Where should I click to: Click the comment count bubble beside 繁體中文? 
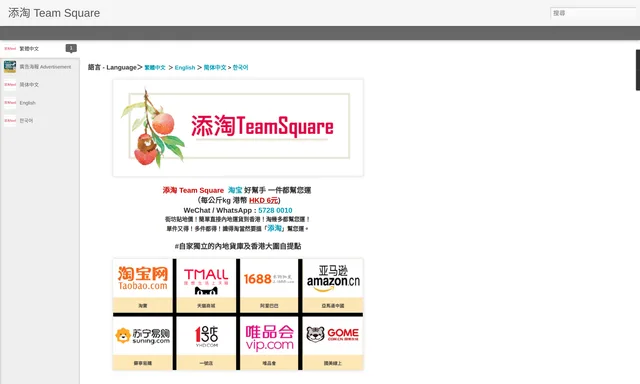click(71, 48)
